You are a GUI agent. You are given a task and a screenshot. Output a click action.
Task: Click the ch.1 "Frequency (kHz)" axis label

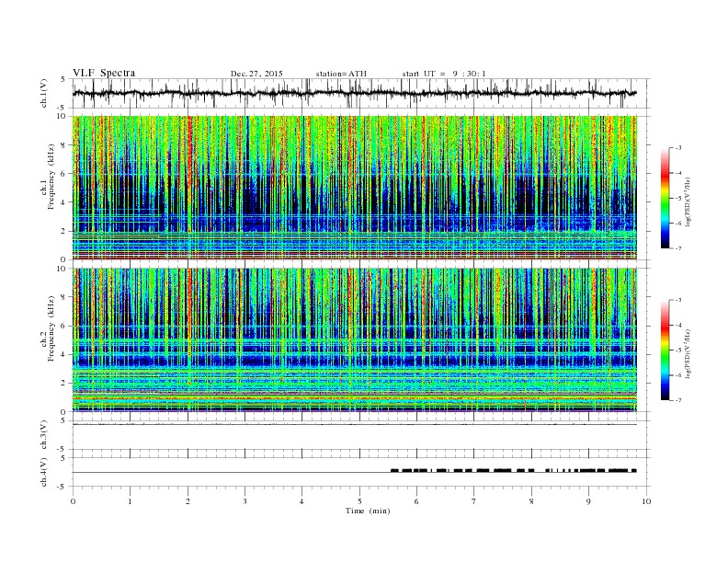51,177
